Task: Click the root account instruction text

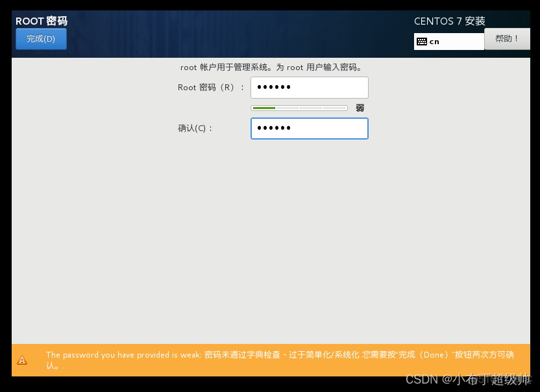Action: (279, 67)
